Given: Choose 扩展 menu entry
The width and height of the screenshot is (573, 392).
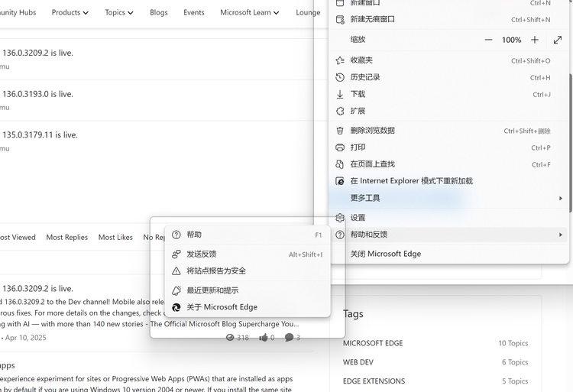Looking at the screenshot, I should point(448,111).
